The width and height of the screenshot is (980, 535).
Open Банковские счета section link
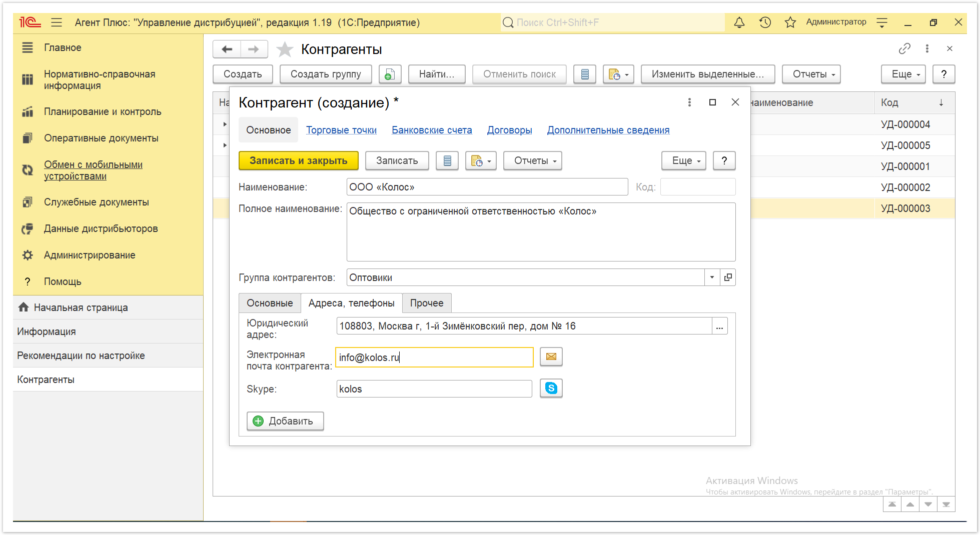tap(432, 130)
